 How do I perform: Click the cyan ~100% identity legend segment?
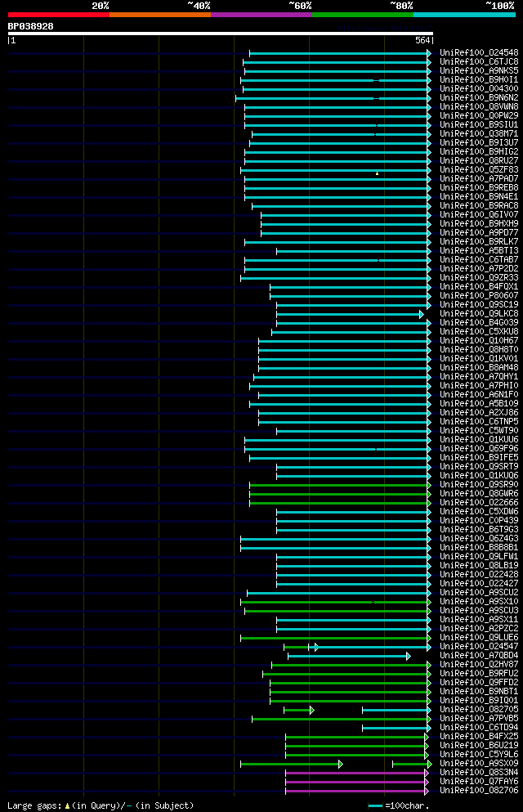pyautogui.click(x=464, y=15)
